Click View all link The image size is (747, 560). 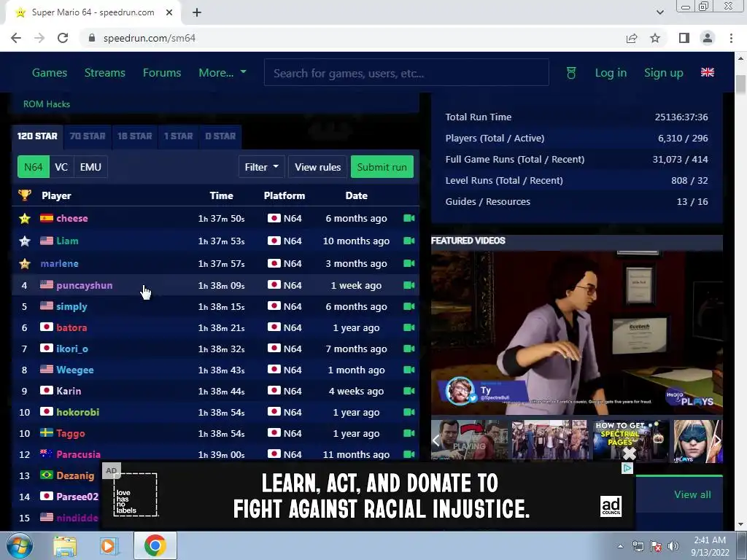[x=693, y=494]
